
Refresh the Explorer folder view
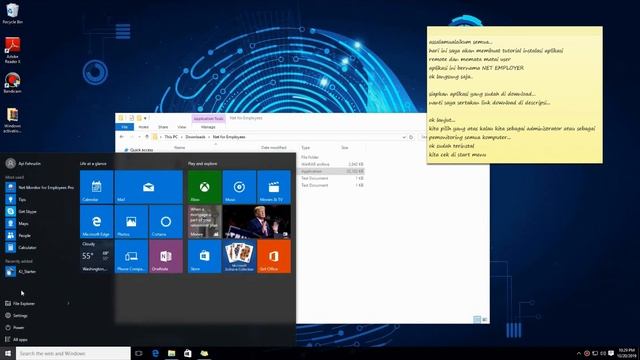coord(411,137)
